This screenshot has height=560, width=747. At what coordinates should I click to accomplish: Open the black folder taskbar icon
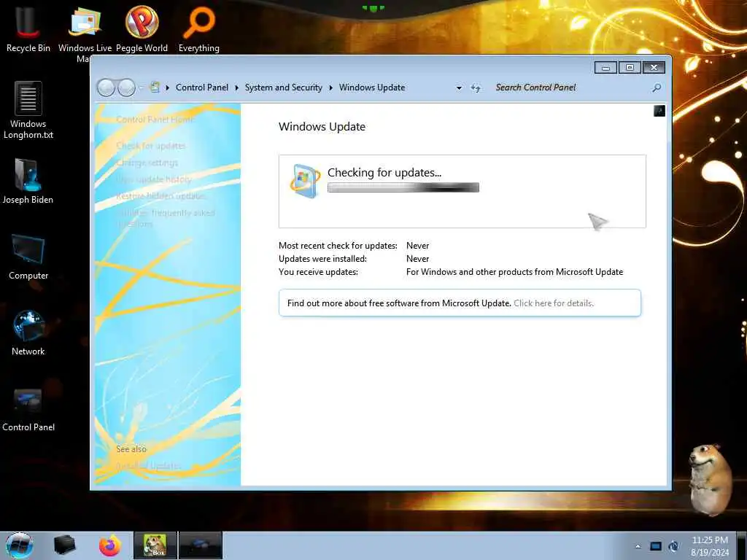point(64,545)
